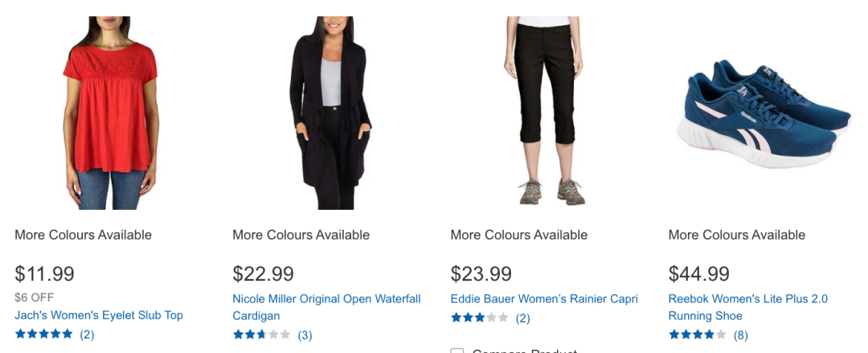The image size is (868, 353).
Task: Click the three-star rating for Rainier Capri
Action: coord(479,318)
